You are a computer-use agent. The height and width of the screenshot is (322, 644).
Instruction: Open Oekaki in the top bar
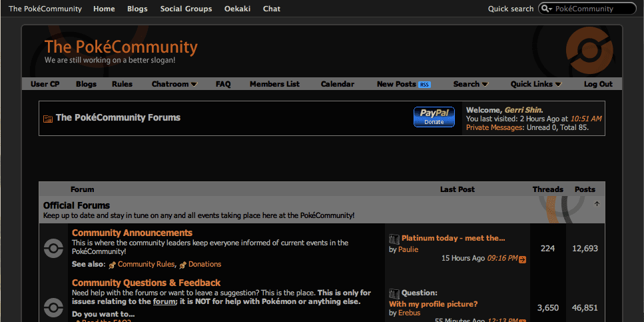237,9
